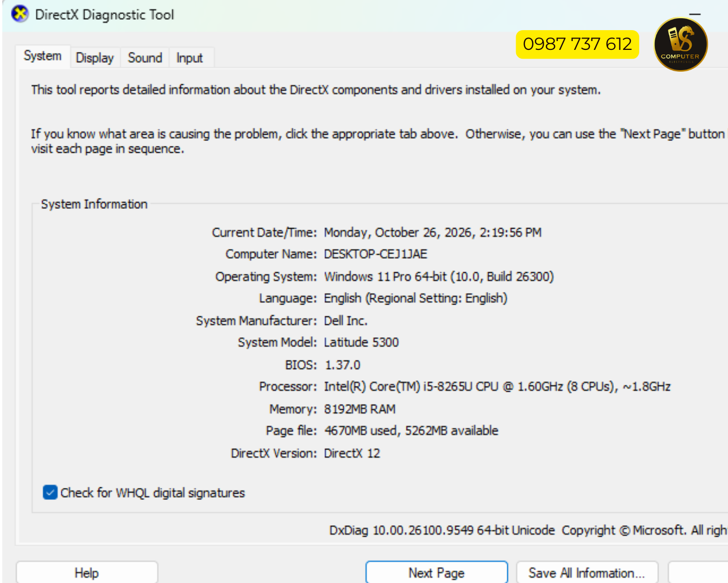Click Save All Information button

tap(587, 573)
